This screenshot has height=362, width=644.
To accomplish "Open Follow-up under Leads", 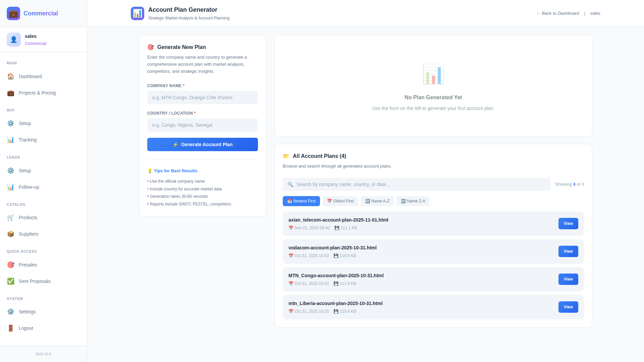I will 44,187.
